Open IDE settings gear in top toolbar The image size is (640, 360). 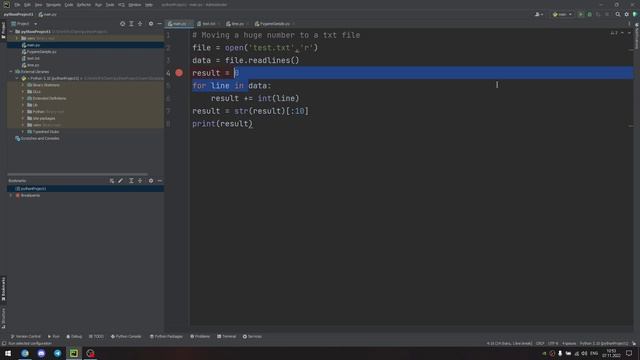(x=627, y=14)
